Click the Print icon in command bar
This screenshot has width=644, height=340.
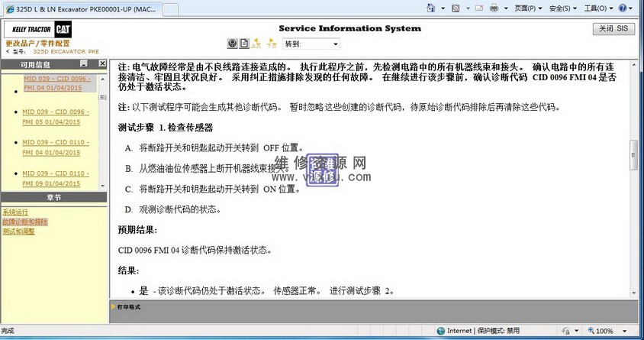494,8
